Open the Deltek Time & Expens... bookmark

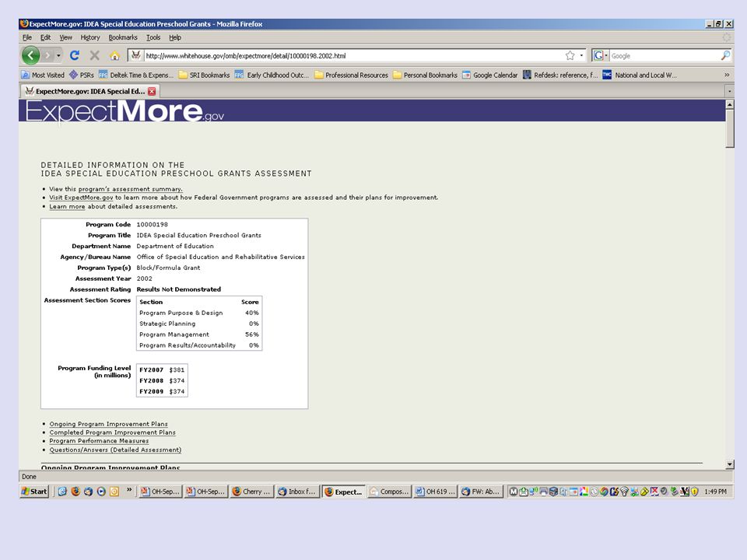pos(136,75)
